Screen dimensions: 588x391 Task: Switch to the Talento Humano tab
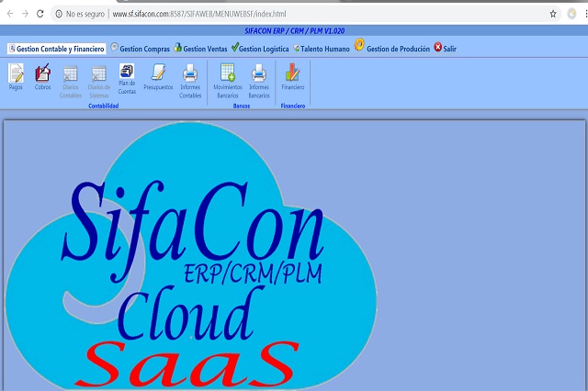pos(322,49)
